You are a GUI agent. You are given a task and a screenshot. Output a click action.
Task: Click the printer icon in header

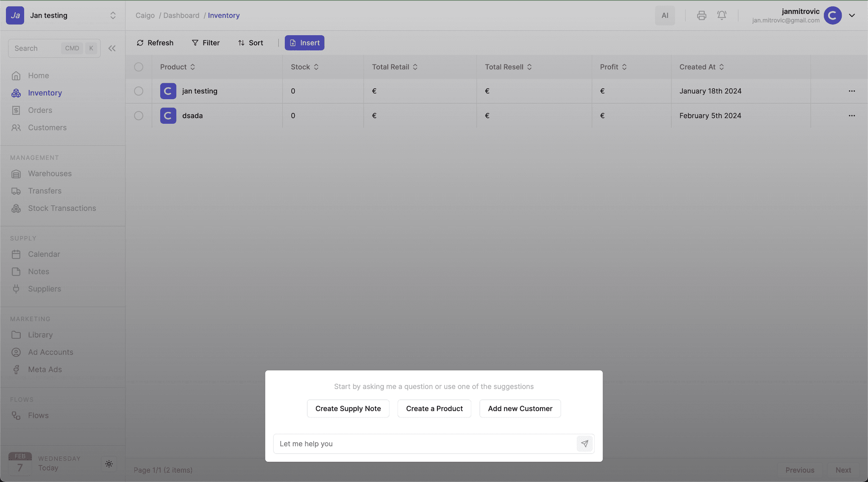[701, 16]
